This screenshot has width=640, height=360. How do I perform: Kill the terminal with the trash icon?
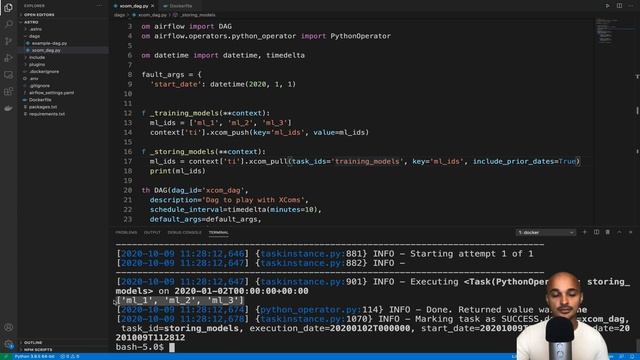point(608,232)
